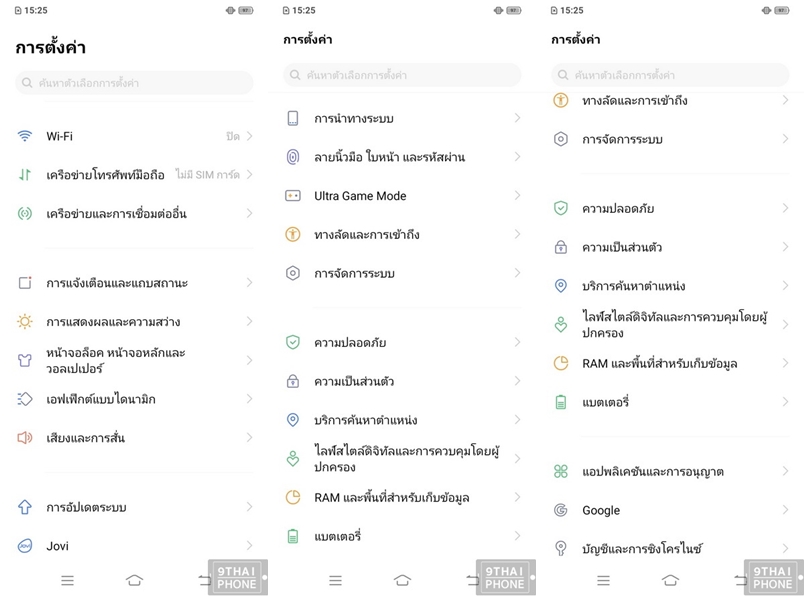804x596 pixels.
Task: Expand the Google row chevron arrow
Action: (x=786, y=510)
